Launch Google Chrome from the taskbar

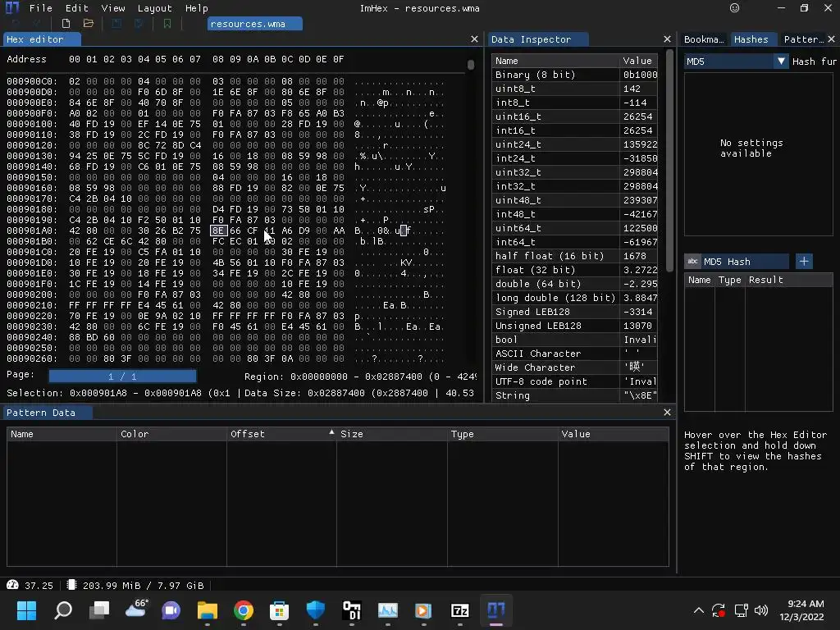click(x=243, y=610)
